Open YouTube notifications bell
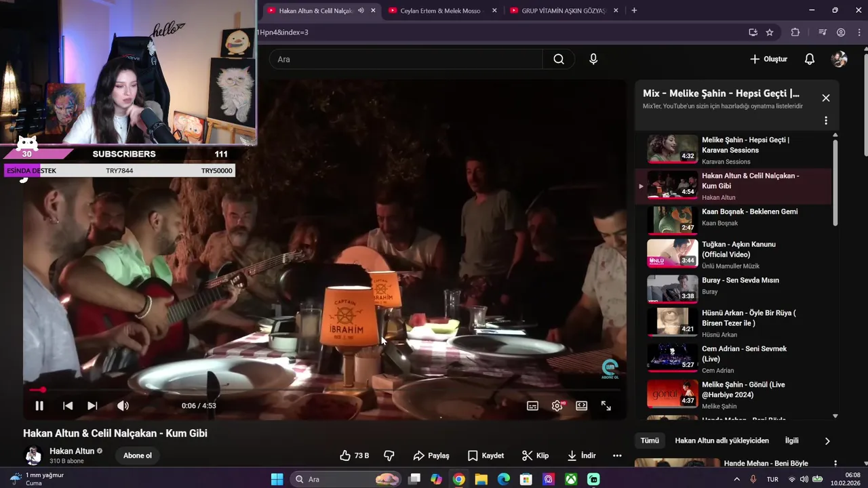Screen dimensions: 868x488 810,59
